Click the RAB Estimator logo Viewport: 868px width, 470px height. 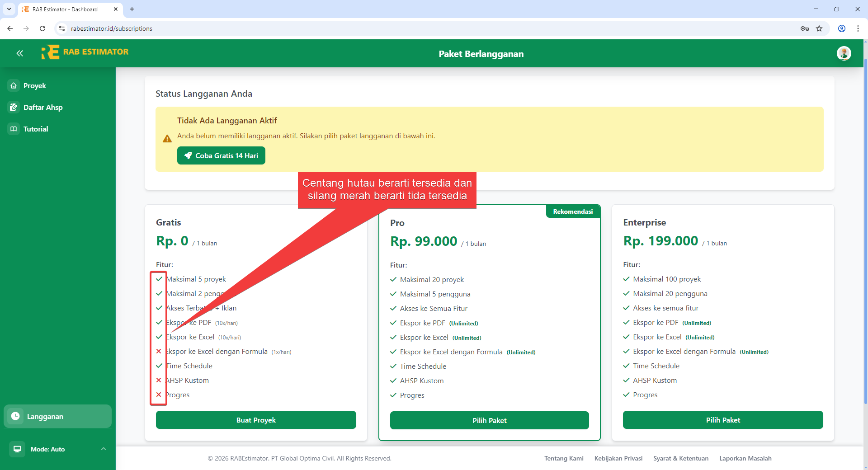click(x=85, y=52)
